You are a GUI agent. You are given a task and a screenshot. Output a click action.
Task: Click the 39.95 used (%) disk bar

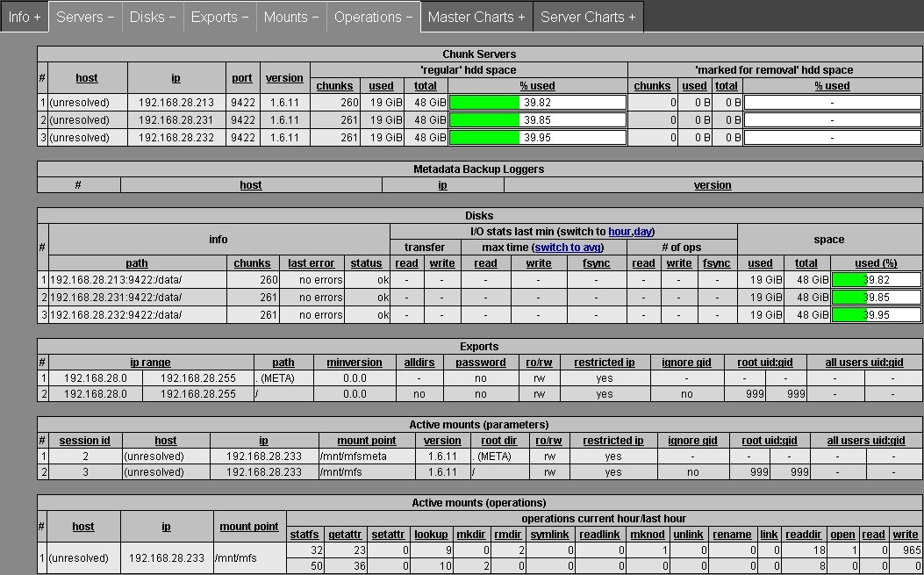point(876,315)
